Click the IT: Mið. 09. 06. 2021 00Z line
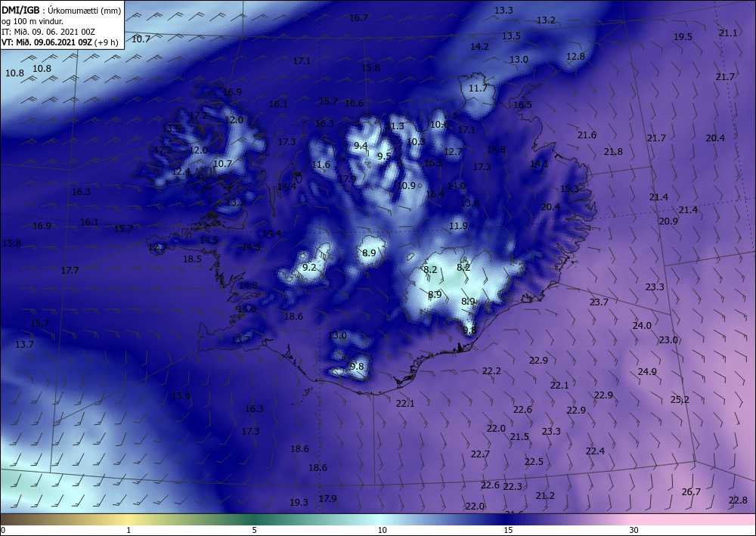This screenshot has width=756, height=536. tap(48, 31)
